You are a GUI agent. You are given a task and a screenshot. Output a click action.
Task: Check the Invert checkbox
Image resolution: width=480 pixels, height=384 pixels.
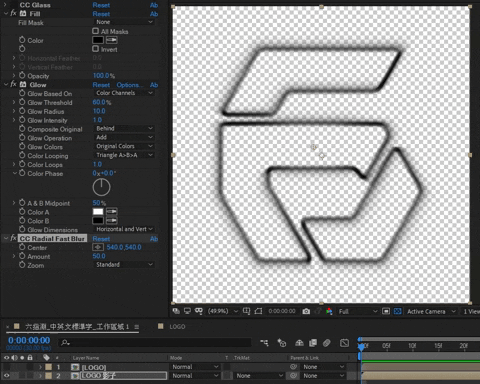(x=96, y=49)
